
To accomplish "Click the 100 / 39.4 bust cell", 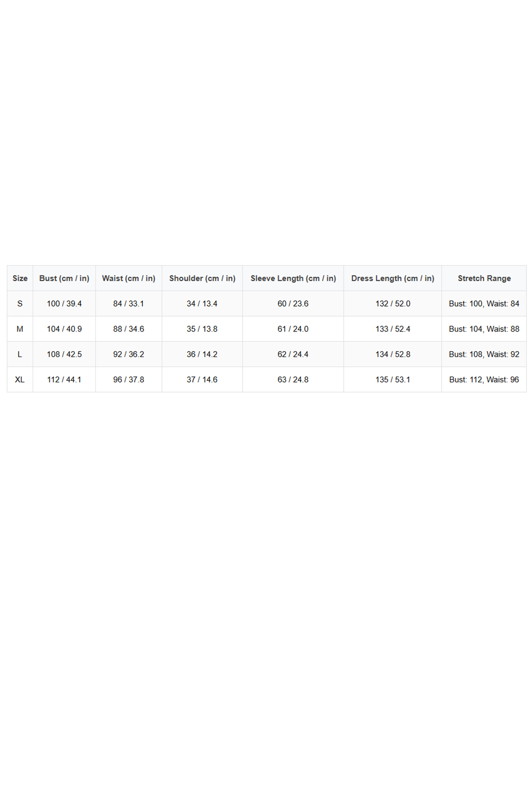I will 64,304.
